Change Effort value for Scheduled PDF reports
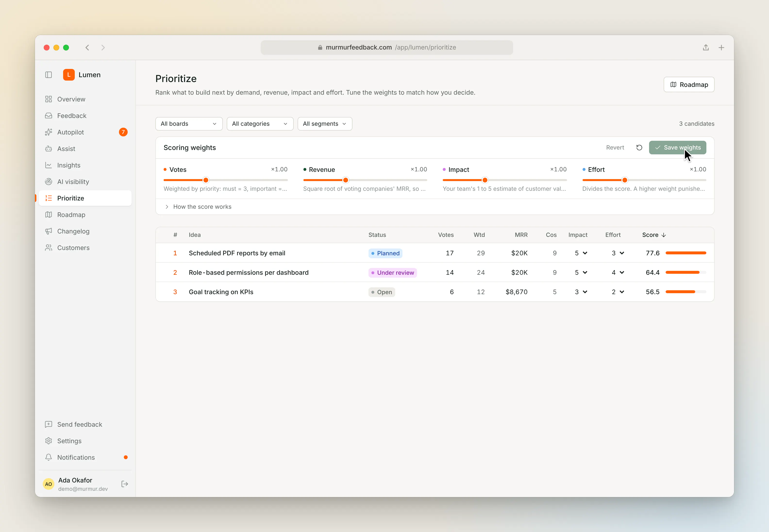This screenshot has height=532, width=769. (618, 253)
